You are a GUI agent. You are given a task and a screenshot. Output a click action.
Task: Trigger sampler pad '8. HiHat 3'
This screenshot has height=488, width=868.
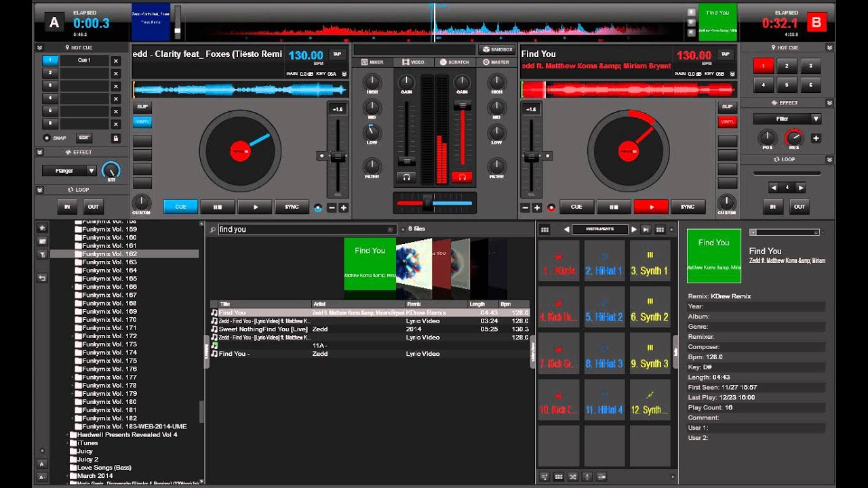pos(604,354)
